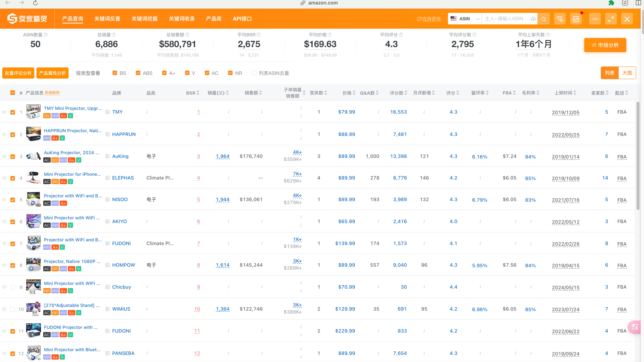The width and height of the screenshot is (644, 362).
Task: Click the help icon beside 平均上架天数
Action: (x=548, y=35)
